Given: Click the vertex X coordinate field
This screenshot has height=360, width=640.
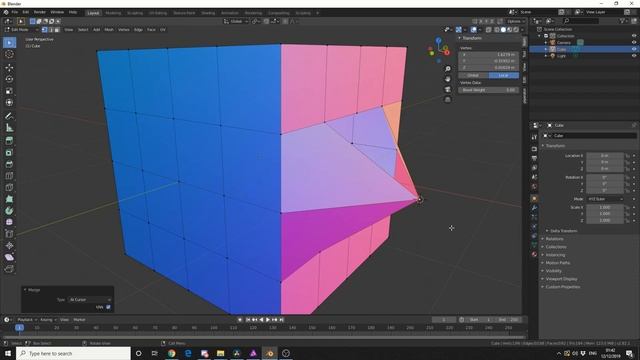Looking at the screenshot, I should [489, 54].
